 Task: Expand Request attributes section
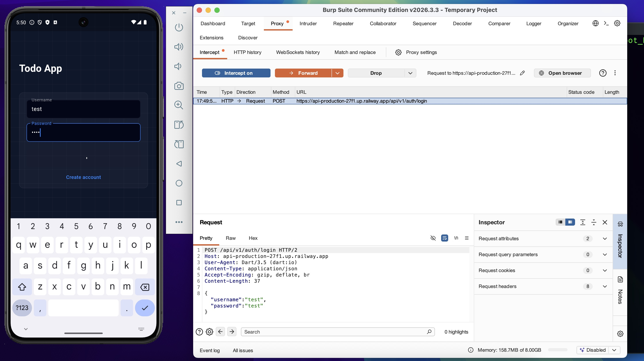pos(605,238)
